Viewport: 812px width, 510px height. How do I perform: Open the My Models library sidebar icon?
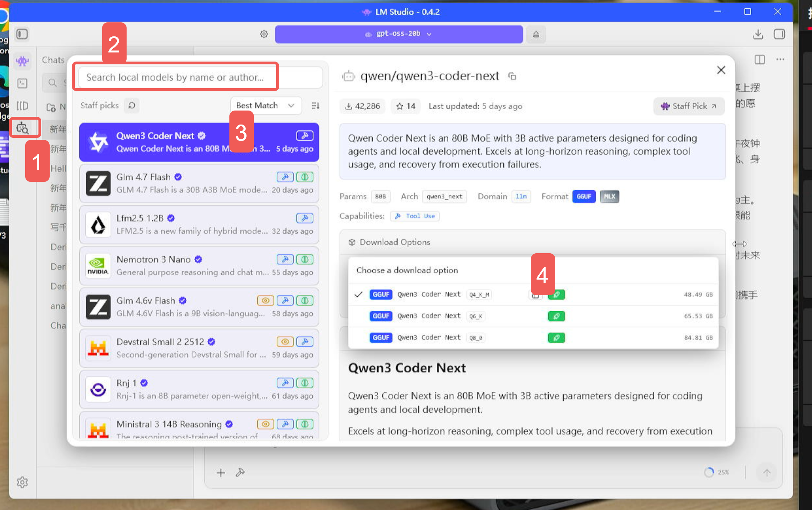coord(22,106)
